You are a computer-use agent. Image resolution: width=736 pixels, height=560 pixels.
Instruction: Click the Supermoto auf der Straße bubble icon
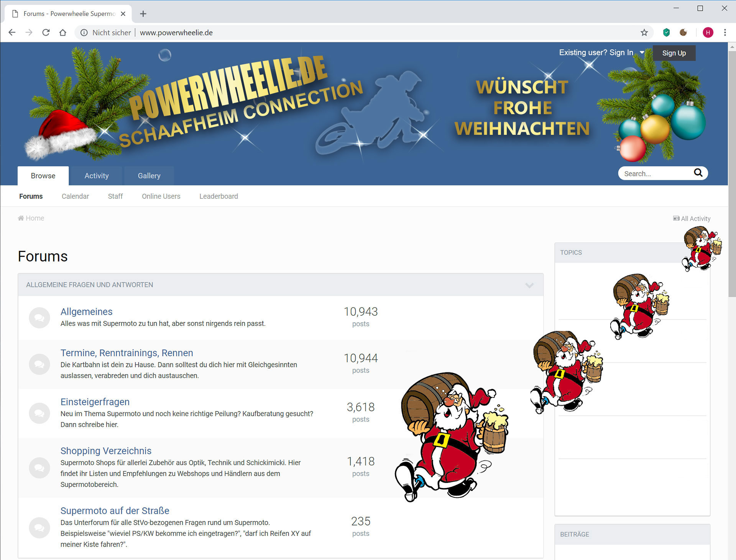point(39,527)
